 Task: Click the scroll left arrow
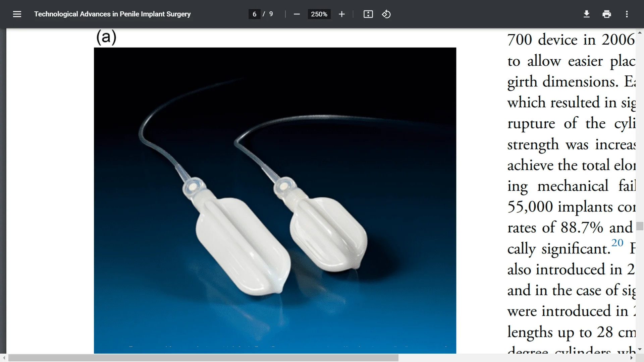[4, 358]
